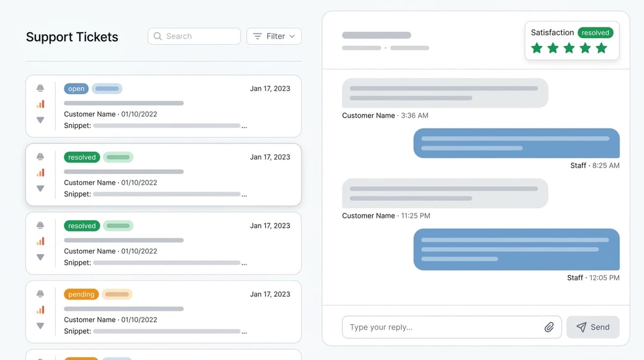644x360 pixels.
Task: Click the first satisfaction star
Action: pyautogui.click(x=537, y=48)
